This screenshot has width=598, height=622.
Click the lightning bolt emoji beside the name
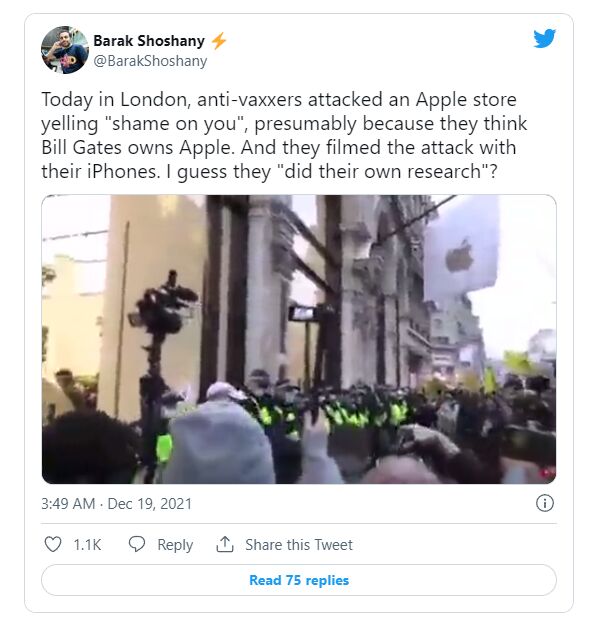[x=219, y=40]
